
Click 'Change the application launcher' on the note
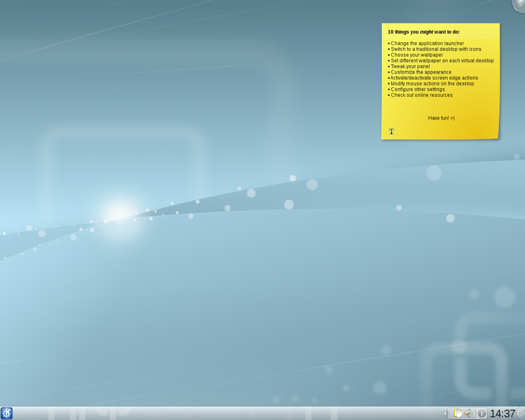(427, 43)
